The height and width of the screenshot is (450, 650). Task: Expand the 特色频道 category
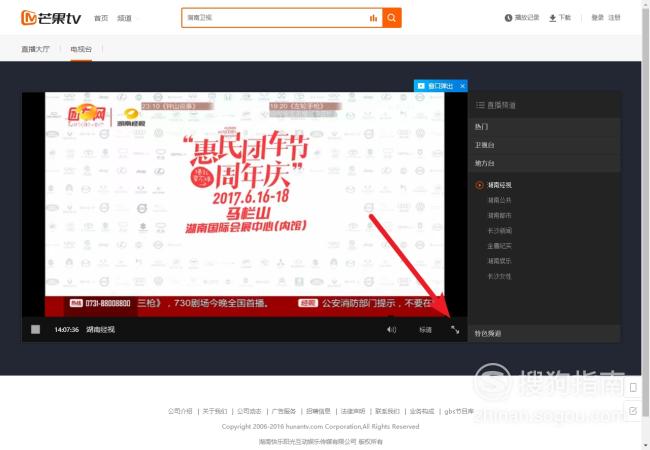544,333
